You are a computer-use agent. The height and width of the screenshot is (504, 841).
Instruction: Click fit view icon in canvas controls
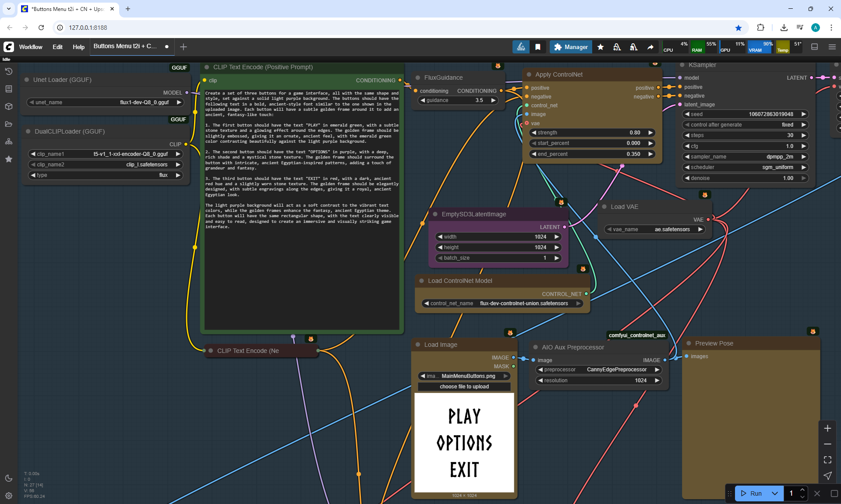(827, 460)
